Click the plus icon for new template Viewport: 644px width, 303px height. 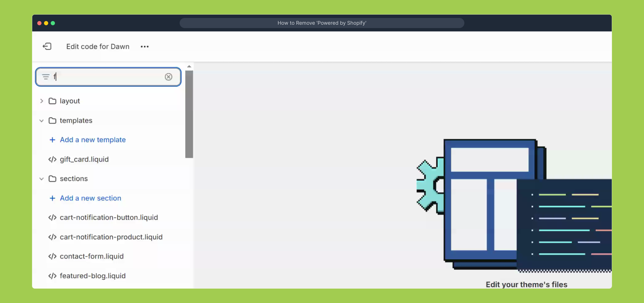tap(52, 140)
